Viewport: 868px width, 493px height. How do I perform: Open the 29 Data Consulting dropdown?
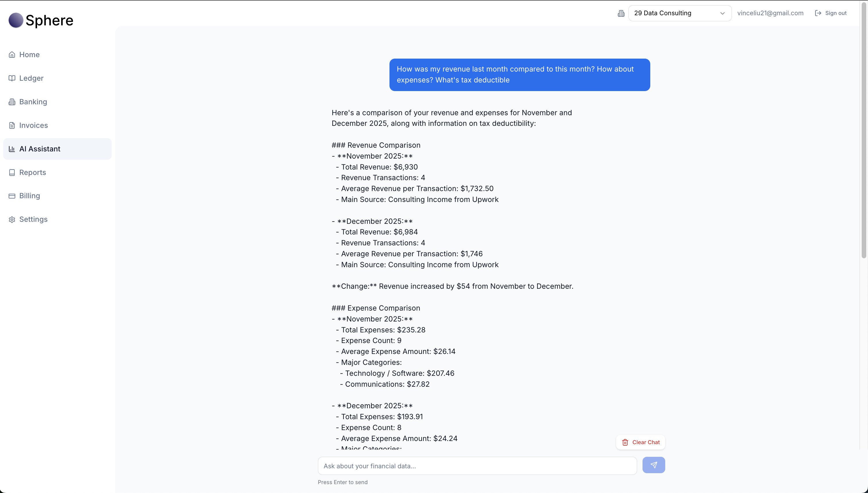(674, 13)
